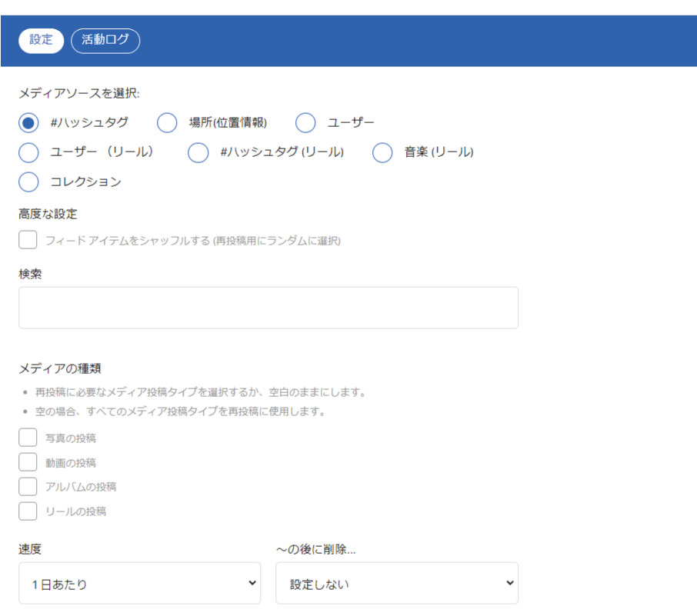Switch to the 活動ログ tab
This screenshot has width=697, height=616.
(105, 41)
